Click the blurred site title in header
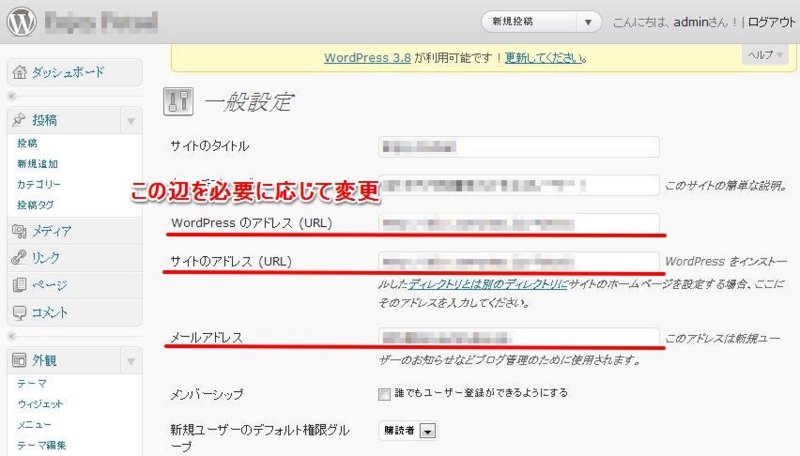The image size is (800, 456). pyautogui.click(x=101, y=22)
